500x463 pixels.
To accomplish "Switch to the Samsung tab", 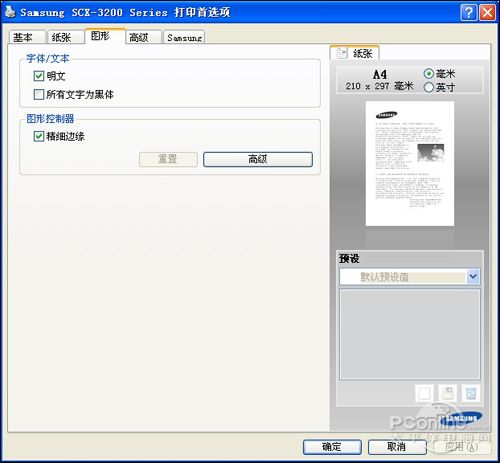I will pos(184,37).
